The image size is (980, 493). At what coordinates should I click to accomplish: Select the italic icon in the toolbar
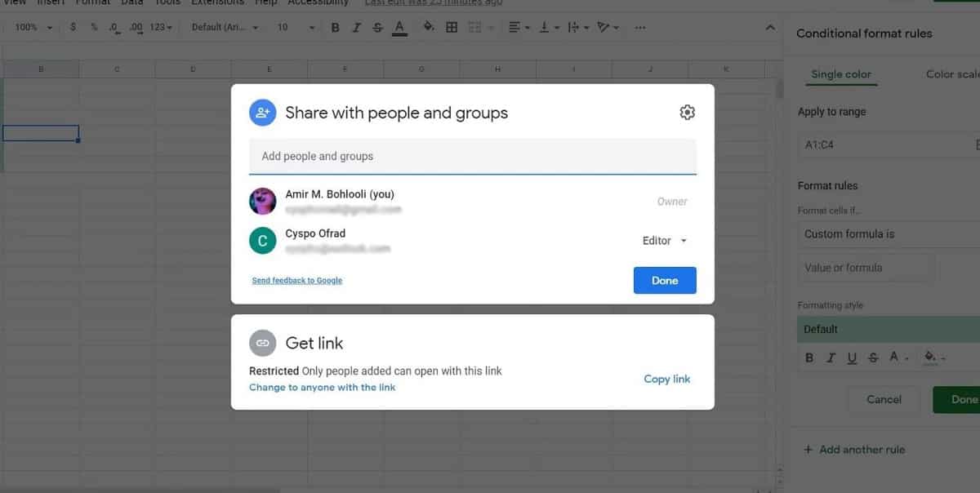[x=356, y=27]
